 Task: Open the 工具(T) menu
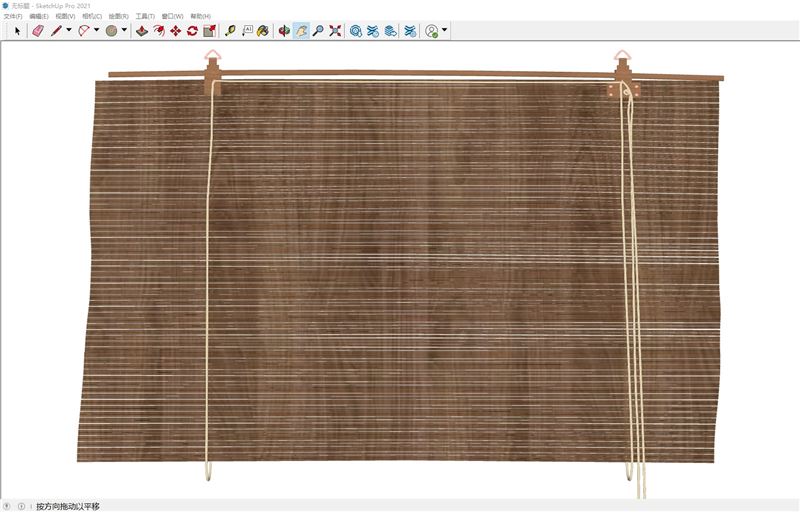click(145, 16)
